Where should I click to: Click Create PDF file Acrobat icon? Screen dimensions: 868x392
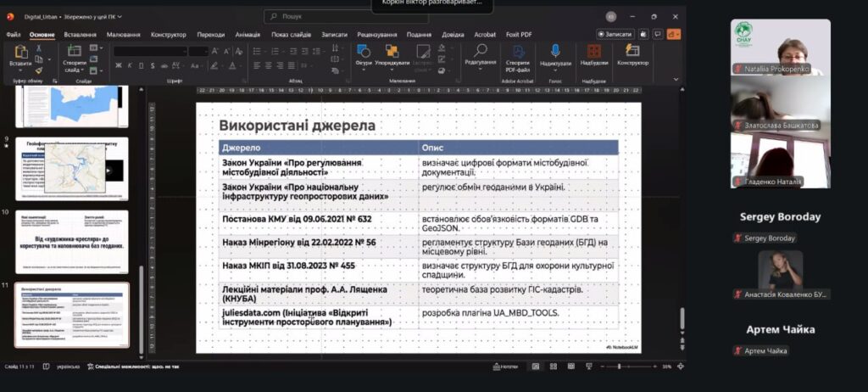click(517, 54)
